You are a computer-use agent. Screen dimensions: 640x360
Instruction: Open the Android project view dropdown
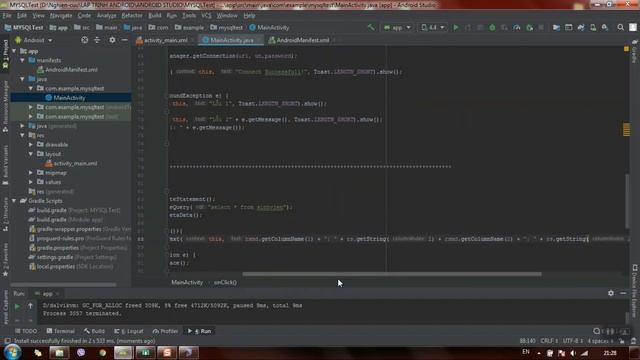coord(34,40)
